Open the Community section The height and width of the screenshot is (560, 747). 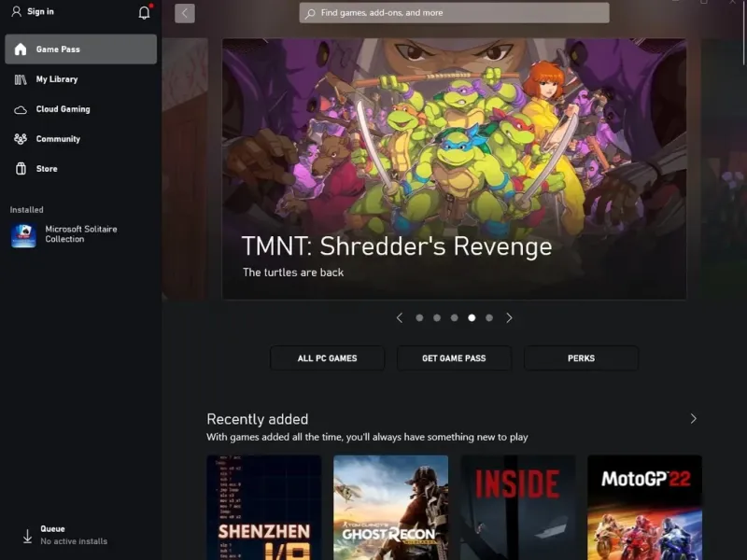click(x=80, y=139)
